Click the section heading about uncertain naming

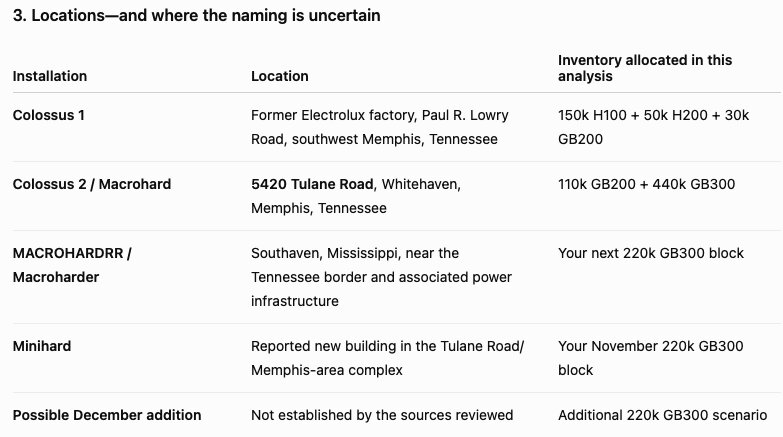[x=196, y=15]
